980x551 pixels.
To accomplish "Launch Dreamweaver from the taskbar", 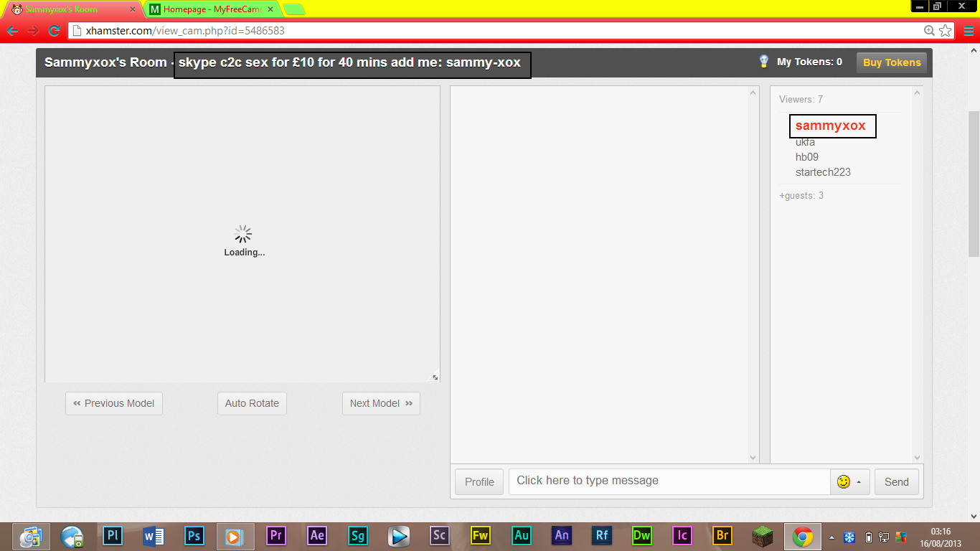I will point(642,535).
